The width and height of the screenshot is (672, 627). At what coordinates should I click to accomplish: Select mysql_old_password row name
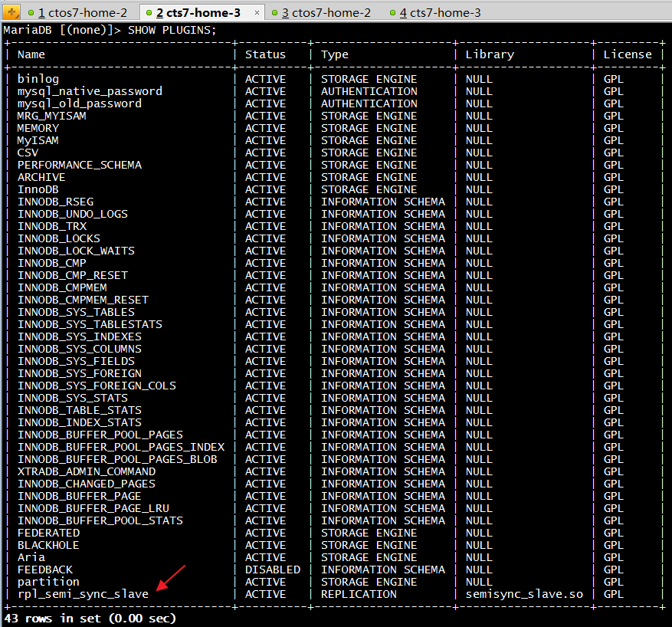[x=79, y=103]
